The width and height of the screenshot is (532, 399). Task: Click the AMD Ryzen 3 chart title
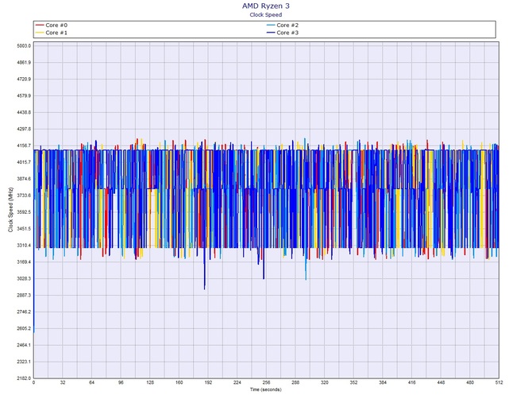266,6
